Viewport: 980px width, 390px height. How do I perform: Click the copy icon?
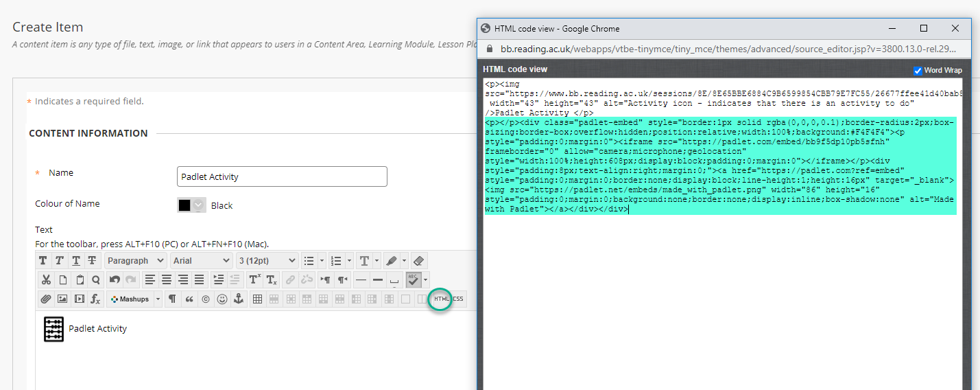[62, 279]
